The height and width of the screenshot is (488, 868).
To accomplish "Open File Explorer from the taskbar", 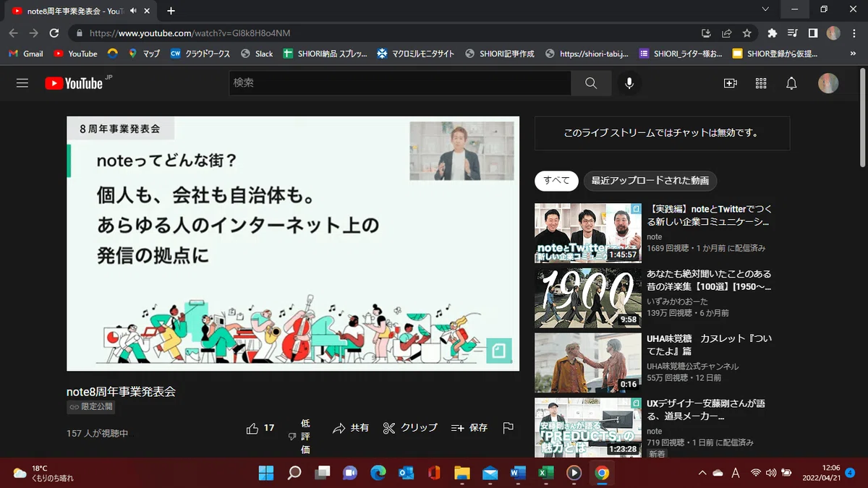I will 461,473.
